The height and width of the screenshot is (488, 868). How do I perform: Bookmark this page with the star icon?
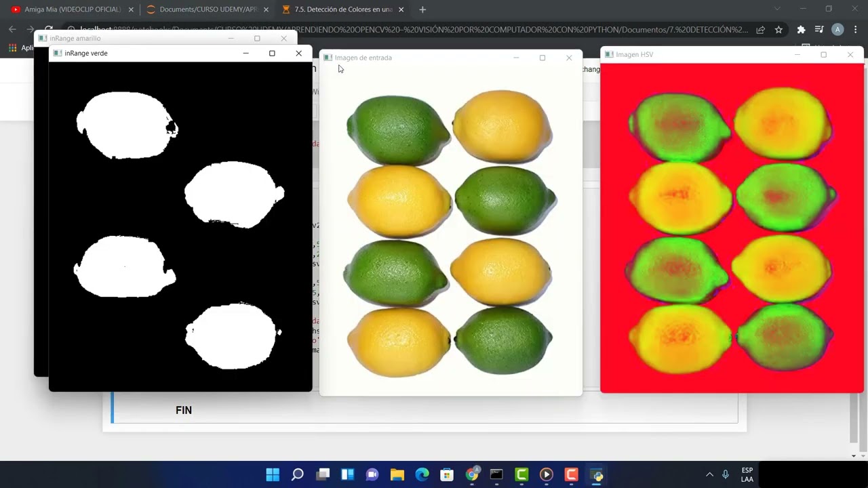[778, 29]
